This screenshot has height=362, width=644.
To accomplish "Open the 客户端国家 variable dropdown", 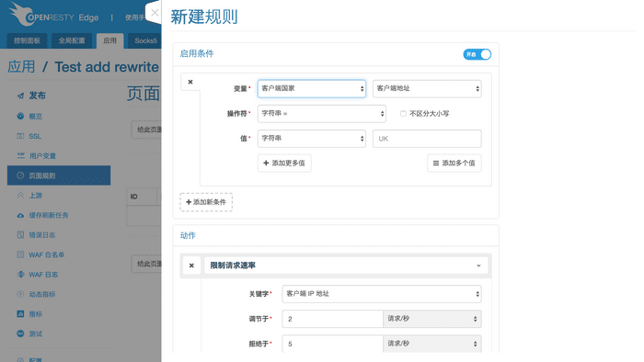I will pyautogui.click(x=312, y=88).
